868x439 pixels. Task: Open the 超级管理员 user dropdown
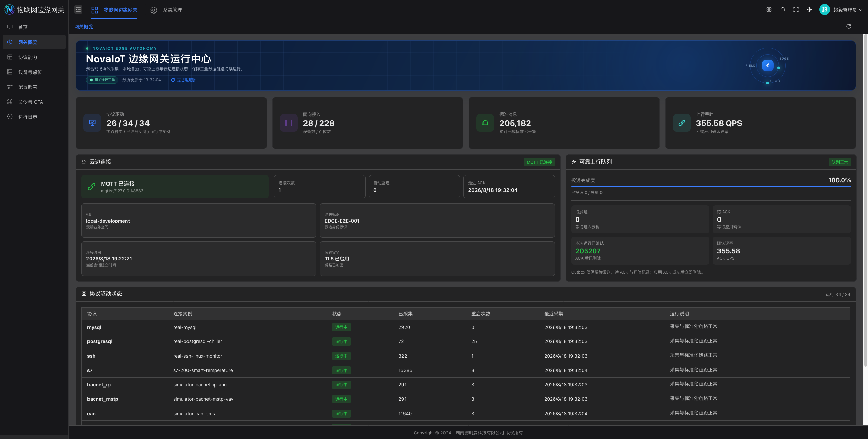(x=847, y=10)
